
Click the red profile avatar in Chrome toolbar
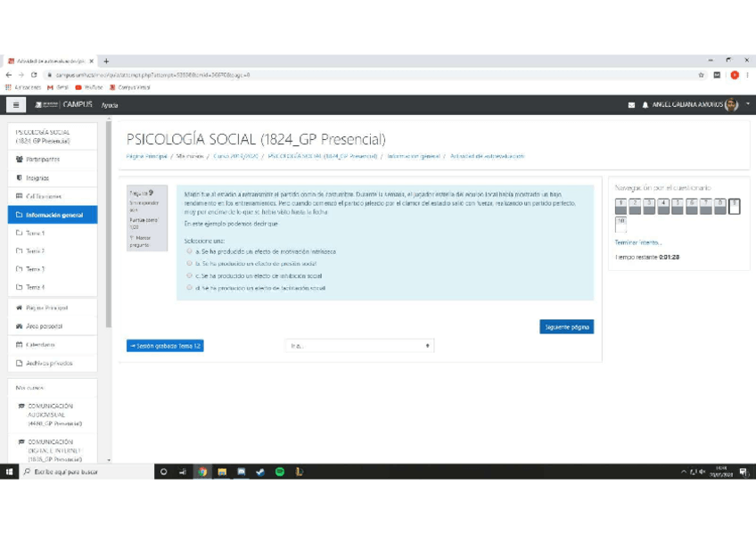click(x=735, y=75)
